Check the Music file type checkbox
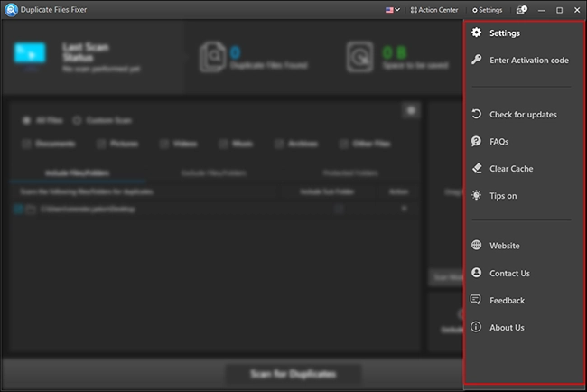Screen dimensions: 587x392 tap(223, 144)
